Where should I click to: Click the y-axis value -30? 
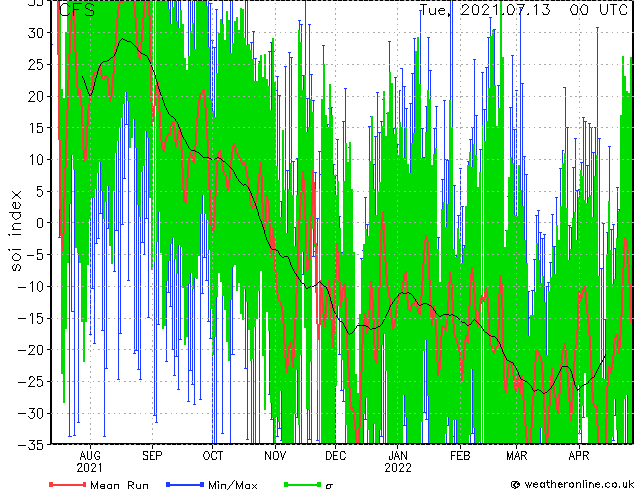(32, 413)
